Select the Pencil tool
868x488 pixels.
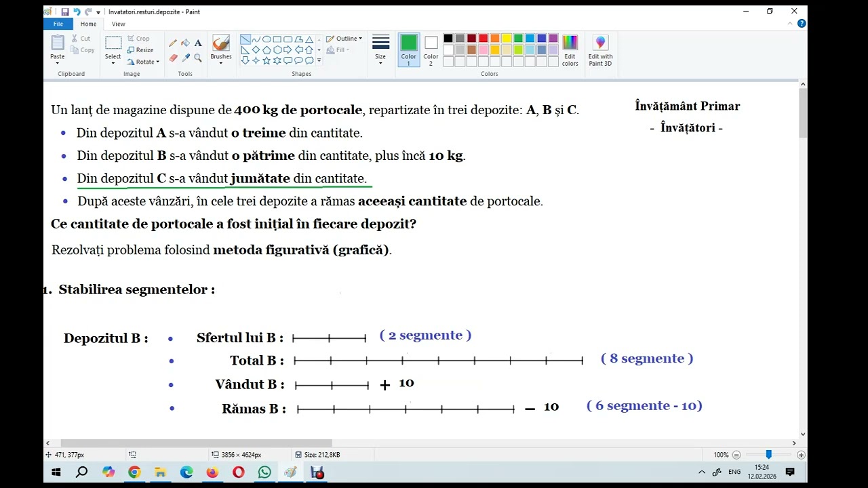pyautogui.click(x=173, y=43)
